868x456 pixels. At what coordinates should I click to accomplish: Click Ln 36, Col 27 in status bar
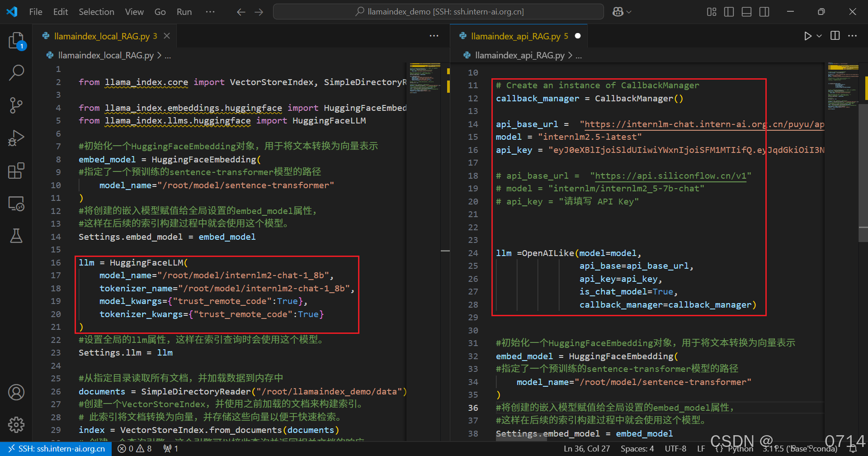point(587,449)
